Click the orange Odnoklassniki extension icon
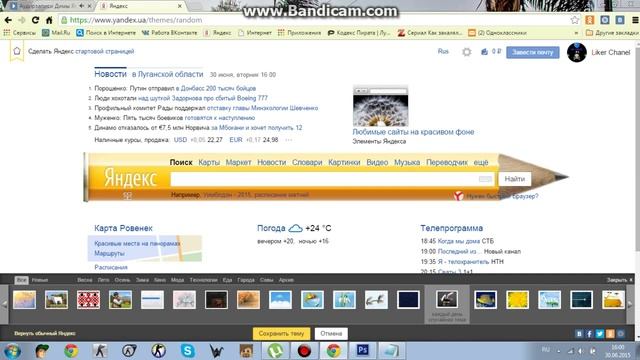640x360 pixels. click(x=590, y=20)
